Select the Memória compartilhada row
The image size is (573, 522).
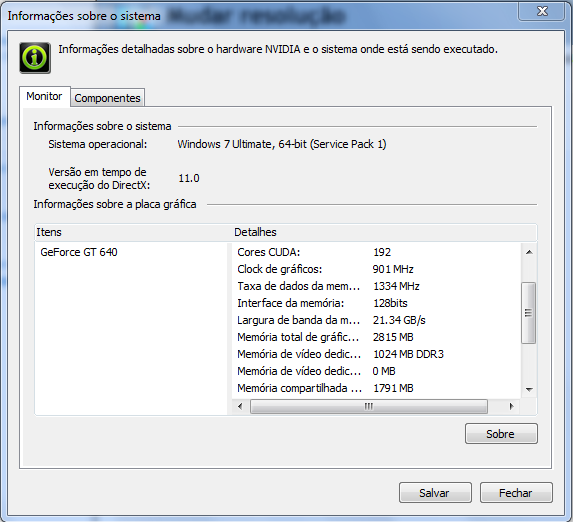point(376,388)
